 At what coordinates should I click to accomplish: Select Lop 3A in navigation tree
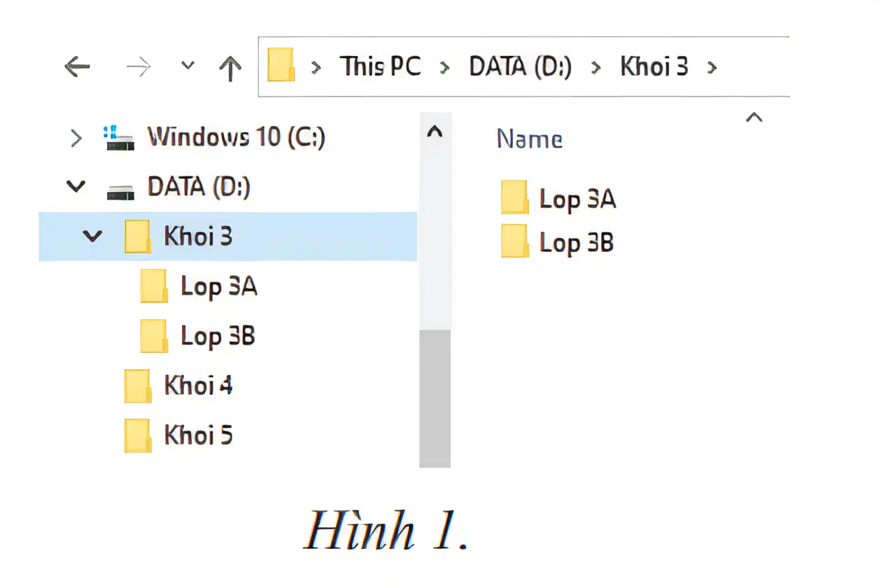tap(219, 286)
